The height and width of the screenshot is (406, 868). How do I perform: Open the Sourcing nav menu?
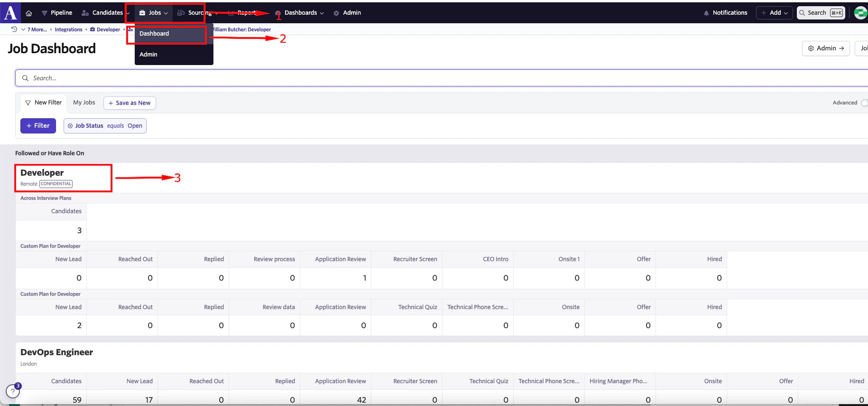[x=197, y=13]
